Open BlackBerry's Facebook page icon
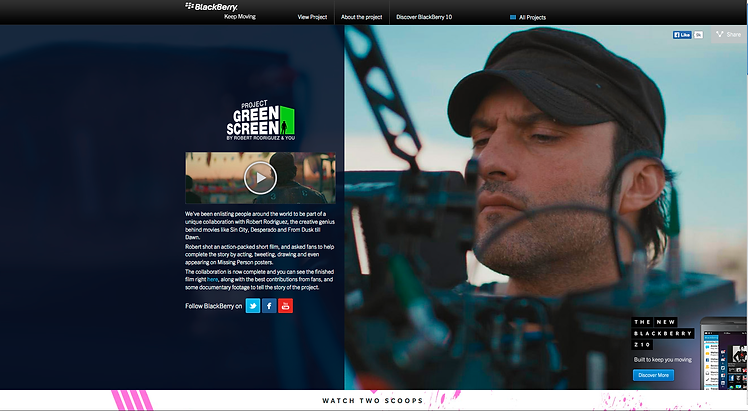 coord(269,306)
